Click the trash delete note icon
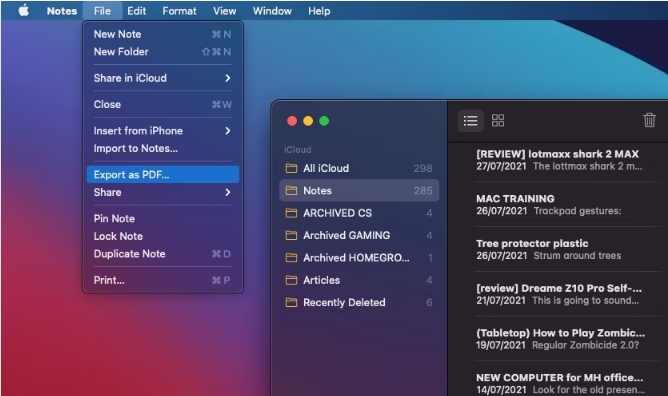This screenshot has height=396, width=668. click(x=649, y=120)
